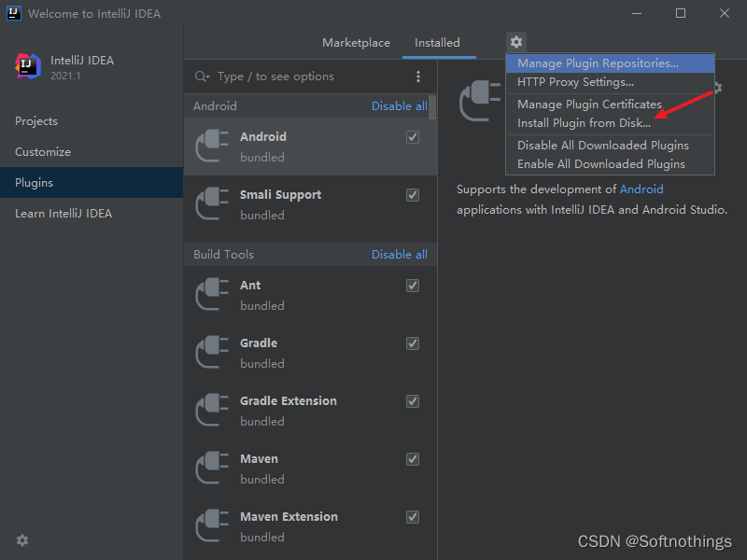Minimize the Welcome window
This screenshot has height=560, width=747.
click(x=637, y=13)
